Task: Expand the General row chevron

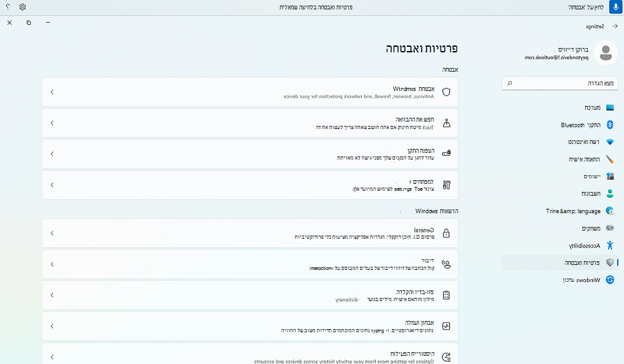Action: (x=52, y=233)
